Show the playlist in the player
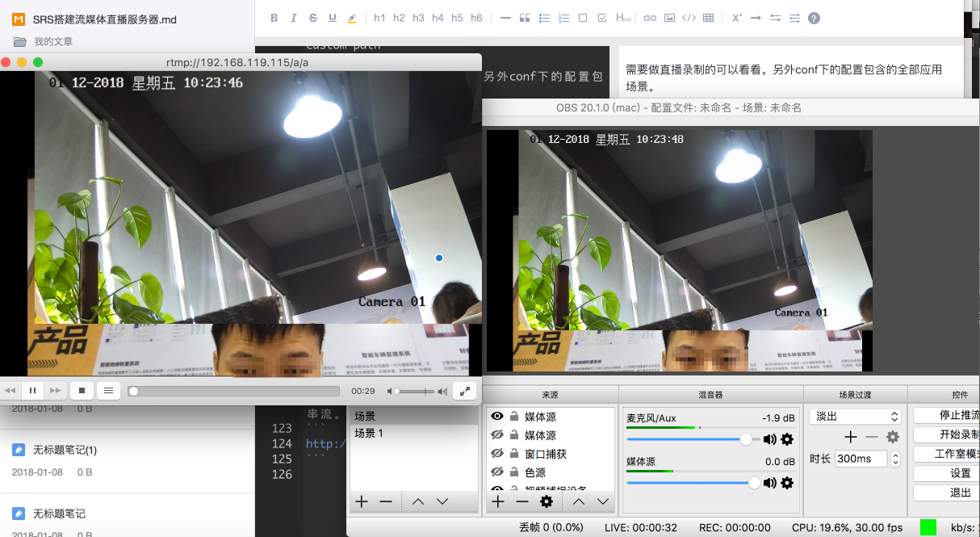The width and height of the screenshot is (980, 537). click(x=109, y=391)
